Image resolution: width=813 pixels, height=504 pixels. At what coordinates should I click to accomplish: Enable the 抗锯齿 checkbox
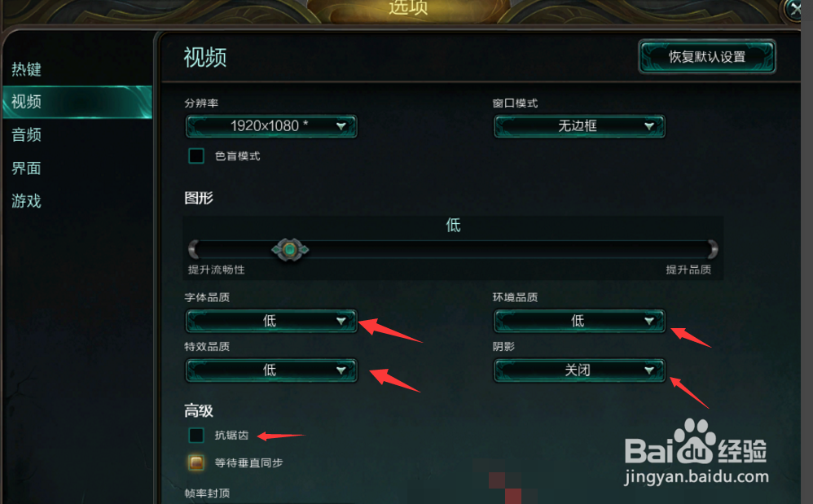[196, 435]
